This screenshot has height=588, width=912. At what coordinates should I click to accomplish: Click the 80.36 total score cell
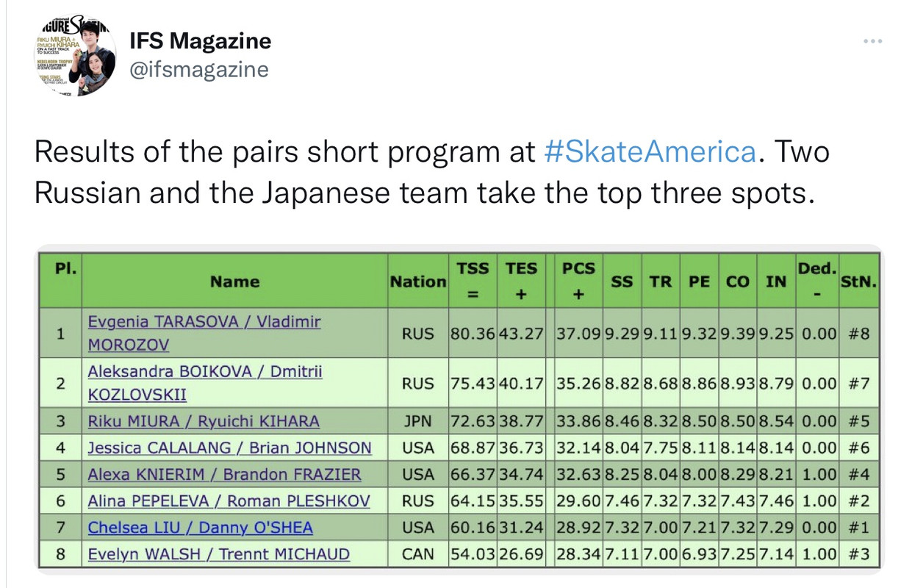coord(473,333)
